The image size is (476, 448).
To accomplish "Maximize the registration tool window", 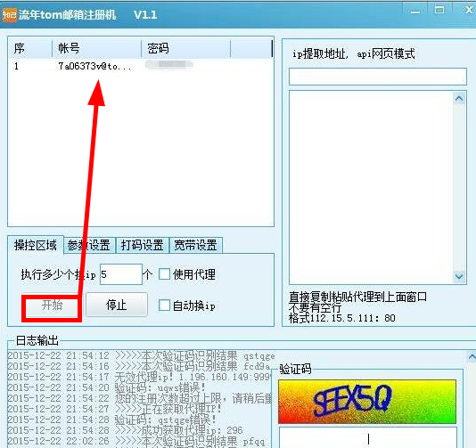I will 439,10.
